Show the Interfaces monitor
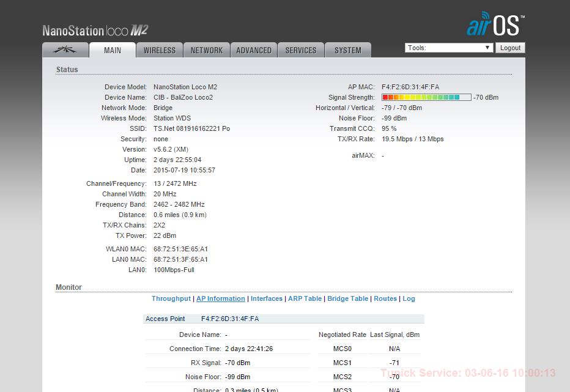Image resolution: width=570 pixels, height=392 pixels. click(267, 298)
